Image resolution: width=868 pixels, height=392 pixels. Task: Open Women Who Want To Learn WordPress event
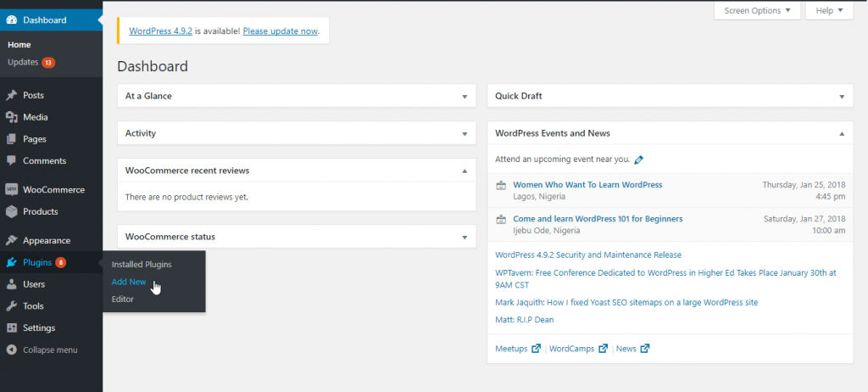click(x=587, y=185)
